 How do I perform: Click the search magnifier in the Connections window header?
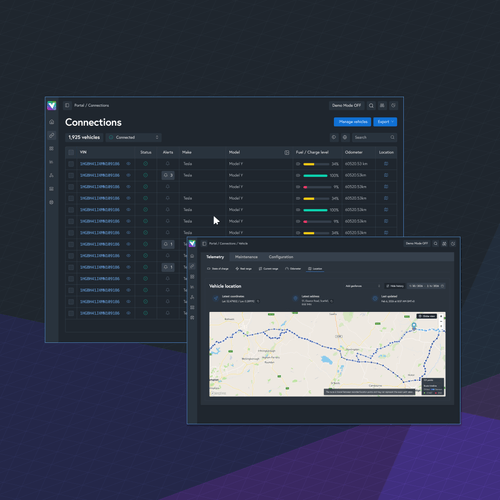pyautogui.click(x=371, y=106)
